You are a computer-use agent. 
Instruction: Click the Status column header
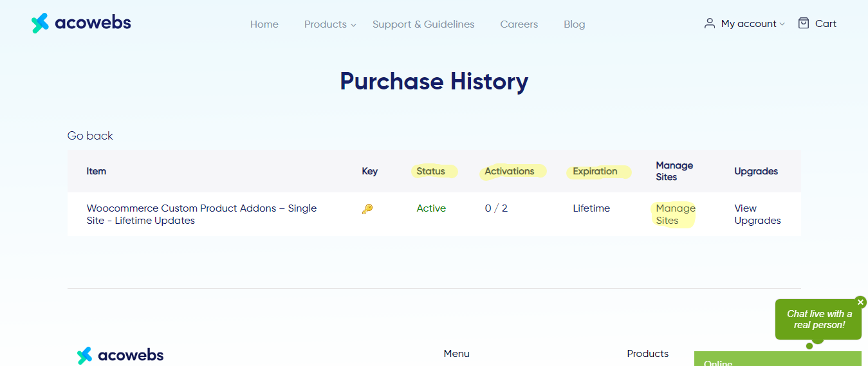coord(430,171)
